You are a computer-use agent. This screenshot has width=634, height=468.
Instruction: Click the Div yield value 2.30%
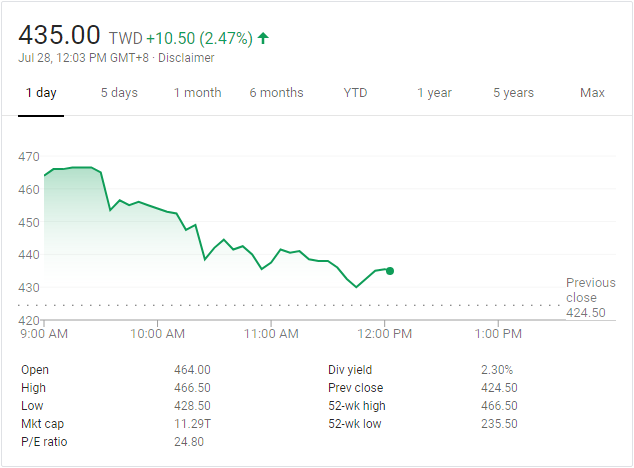click(497, 370)
